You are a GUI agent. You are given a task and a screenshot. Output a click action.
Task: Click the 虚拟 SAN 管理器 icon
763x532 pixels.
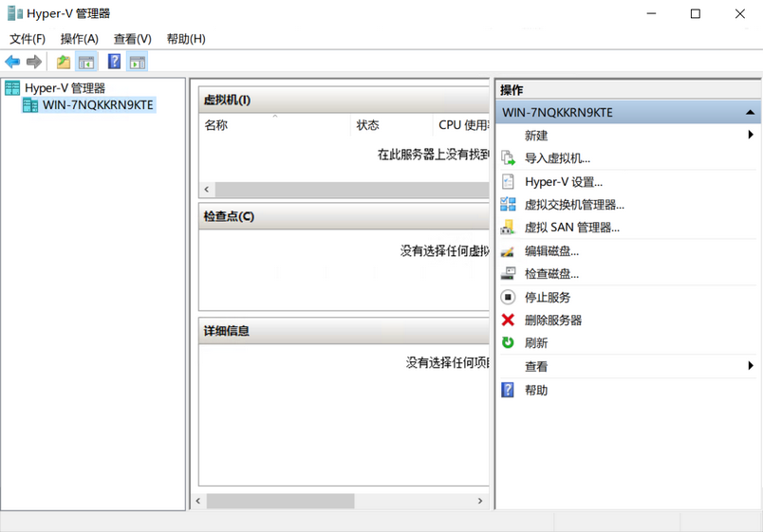[x=508, y=227]
